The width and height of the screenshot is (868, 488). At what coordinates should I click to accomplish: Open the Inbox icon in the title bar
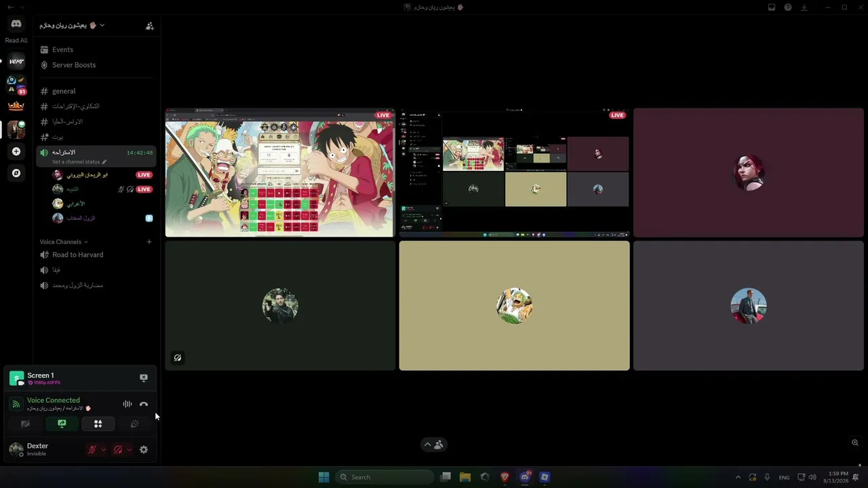[772, 7]
